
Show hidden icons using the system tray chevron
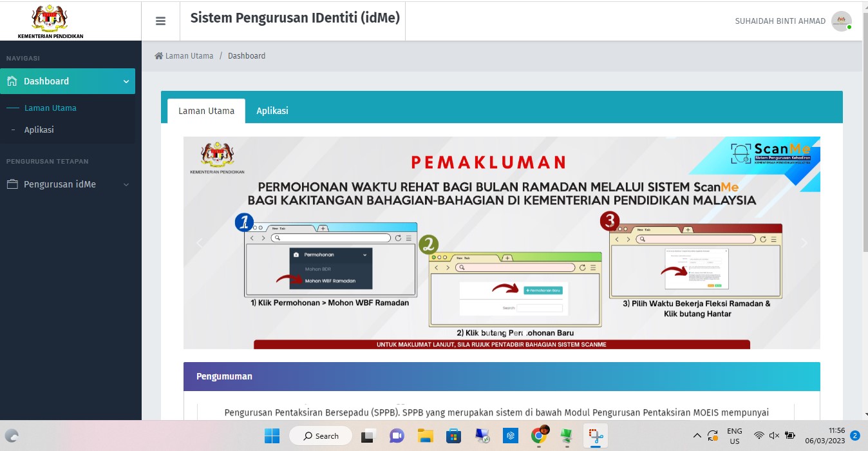[697, 436]
